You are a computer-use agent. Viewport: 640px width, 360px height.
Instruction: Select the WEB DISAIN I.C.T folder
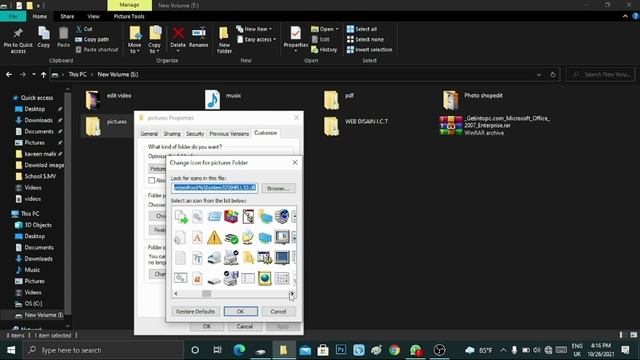click(356, 126)
